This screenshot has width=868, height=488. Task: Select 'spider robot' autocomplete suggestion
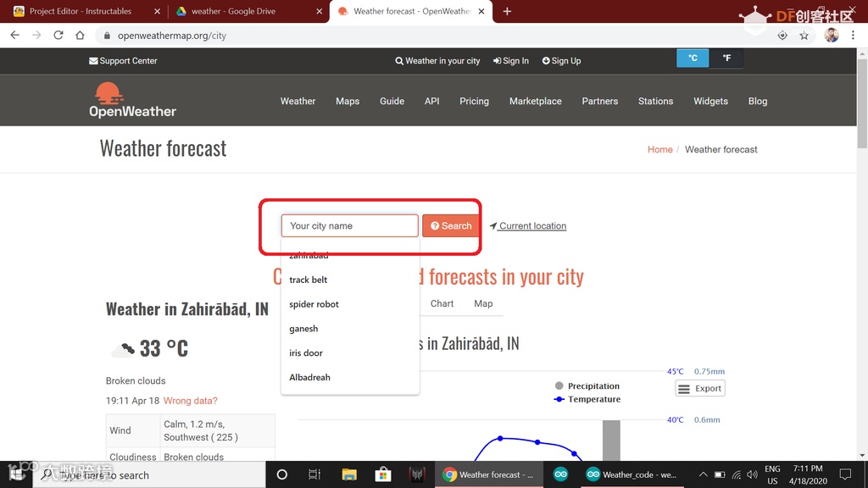click(x=350, y=304)
